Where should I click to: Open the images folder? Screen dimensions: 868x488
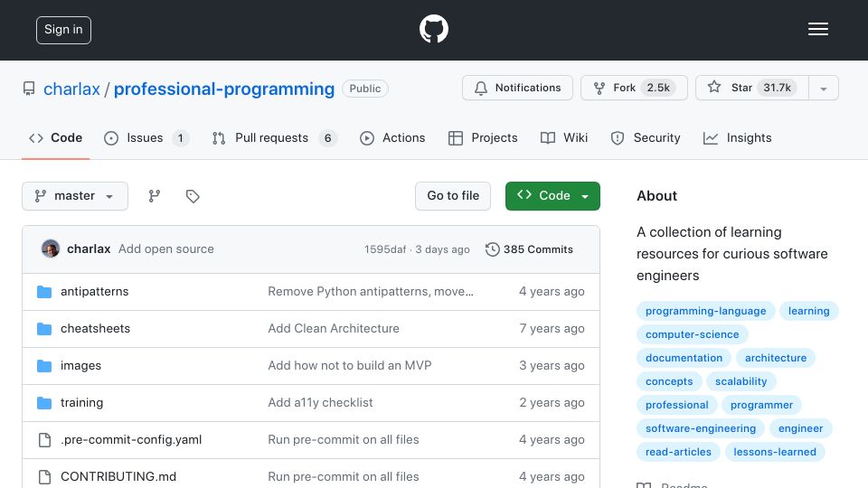tap(80, 366)
